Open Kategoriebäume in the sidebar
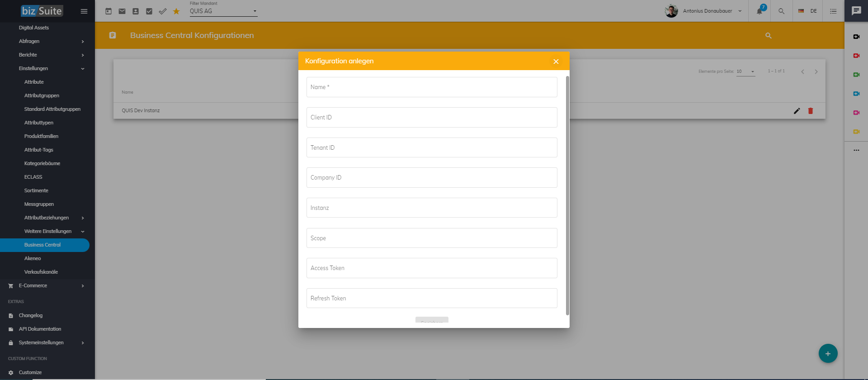Image resolution: width=868 pixels, height=380 pixels. (42, 163)
